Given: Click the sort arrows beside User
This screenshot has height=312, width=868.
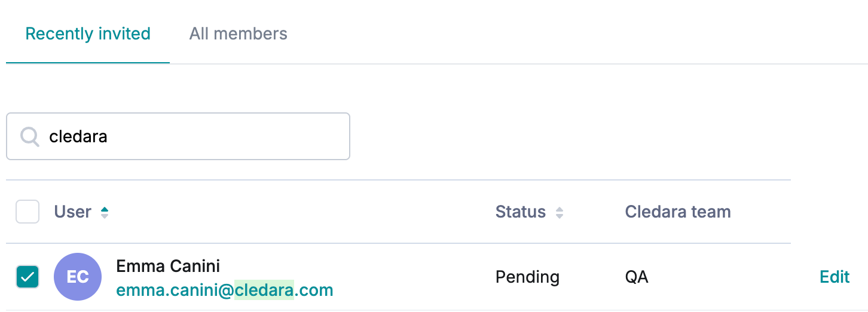Looking at the screenshot, I should [x=105, y=212].
